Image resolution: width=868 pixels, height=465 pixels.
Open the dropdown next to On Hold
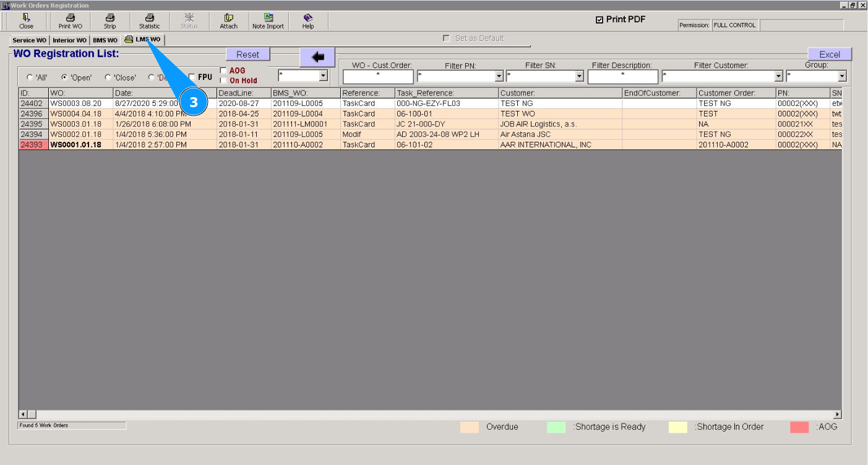(323, 76)
